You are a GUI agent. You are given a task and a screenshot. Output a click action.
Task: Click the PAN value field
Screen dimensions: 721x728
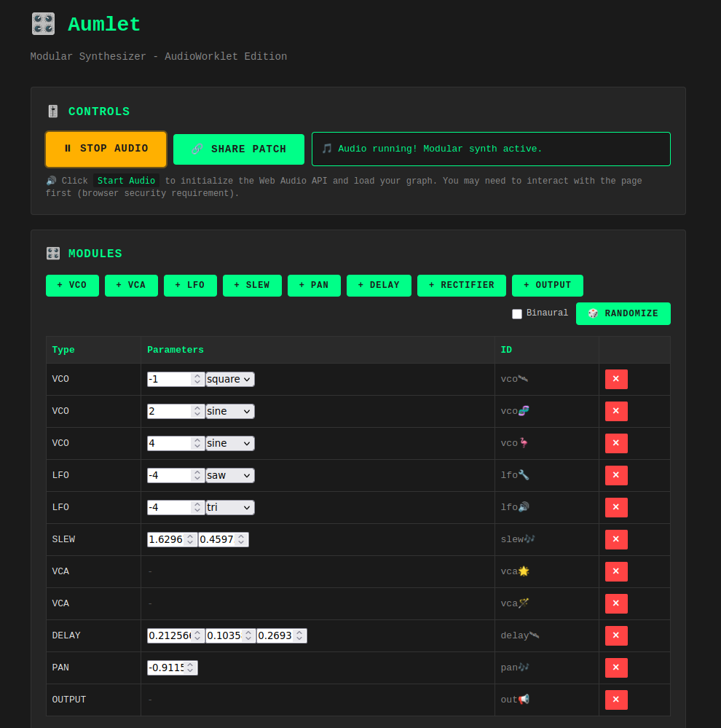pyautogui.click(x=167, y=668)
